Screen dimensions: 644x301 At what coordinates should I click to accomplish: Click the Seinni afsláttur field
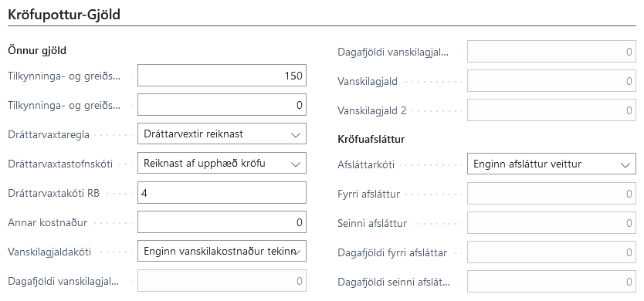pyautogui.click(x=551, y=223)
